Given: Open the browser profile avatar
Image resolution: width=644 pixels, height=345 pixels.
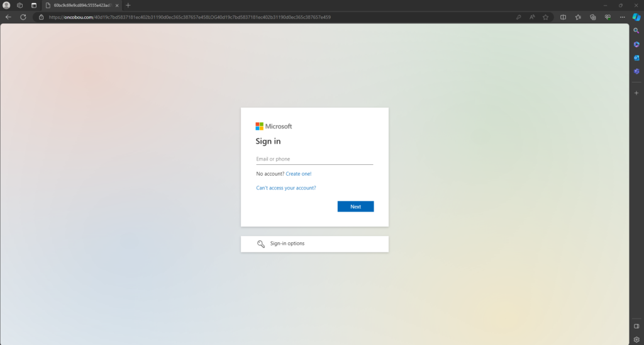Looking at the screenshot, I should [x=6, y=5].
